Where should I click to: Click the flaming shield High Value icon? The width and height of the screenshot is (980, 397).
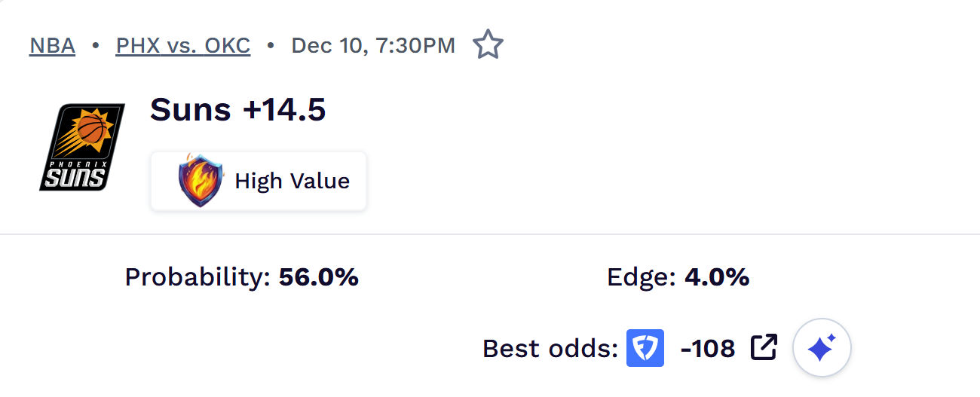click(x=201, y=181)
